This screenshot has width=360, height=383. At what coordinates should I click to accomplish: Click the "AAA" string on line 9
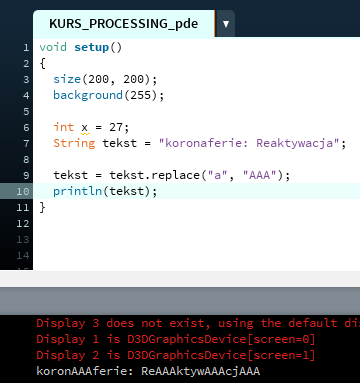(260, 175)
